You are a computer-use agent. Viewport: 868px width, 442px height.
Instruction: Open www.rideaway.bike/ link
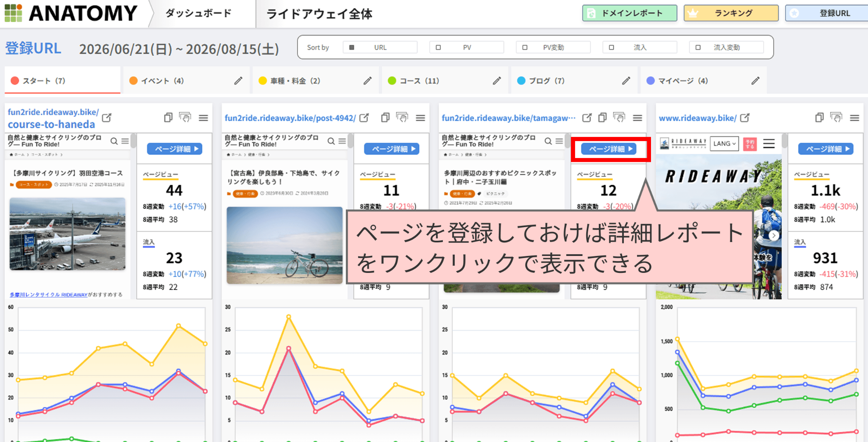[698, 118]
